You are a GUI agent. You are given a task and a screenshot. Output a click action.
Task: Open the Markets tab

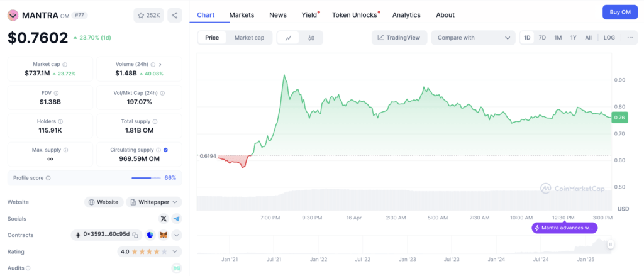coord(241,15)
